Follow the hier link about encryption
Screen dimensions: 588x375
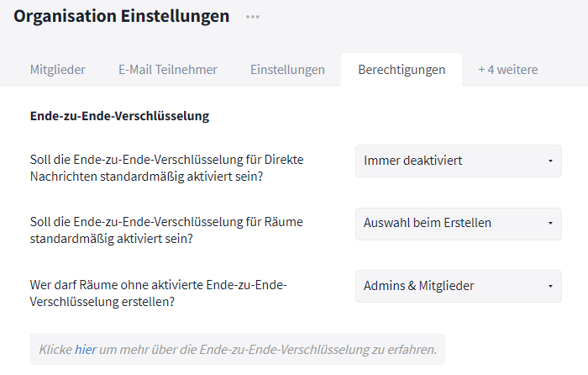pyautogui.click(x=85, y=349)
